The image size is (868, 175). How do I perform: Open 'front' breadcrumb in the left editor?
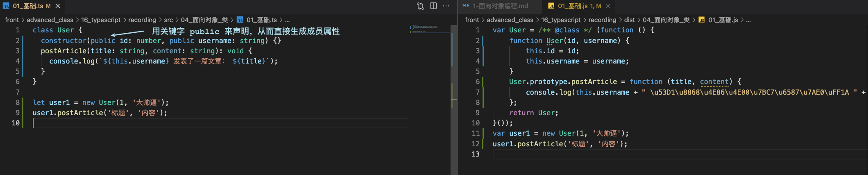point(12,20)
